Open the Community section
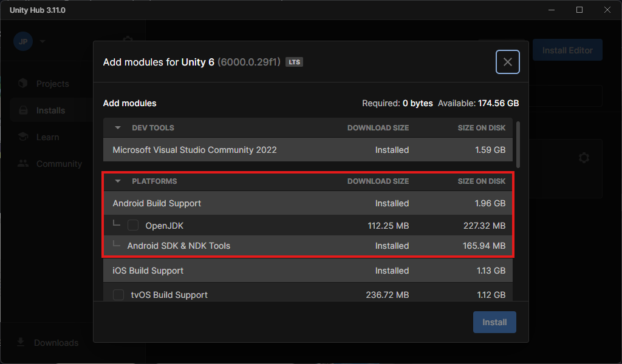 (59, 164)
